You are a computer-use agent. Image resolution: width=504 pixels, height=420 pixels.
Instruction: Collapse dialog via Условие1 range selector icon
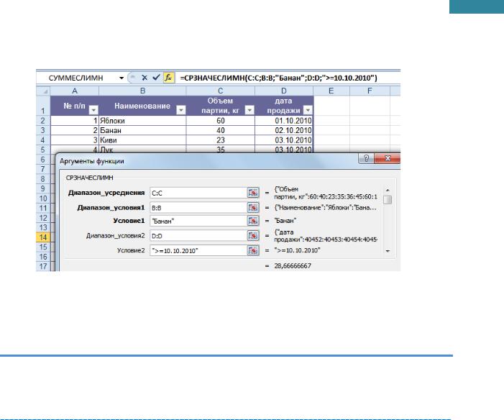coord(253,221)
